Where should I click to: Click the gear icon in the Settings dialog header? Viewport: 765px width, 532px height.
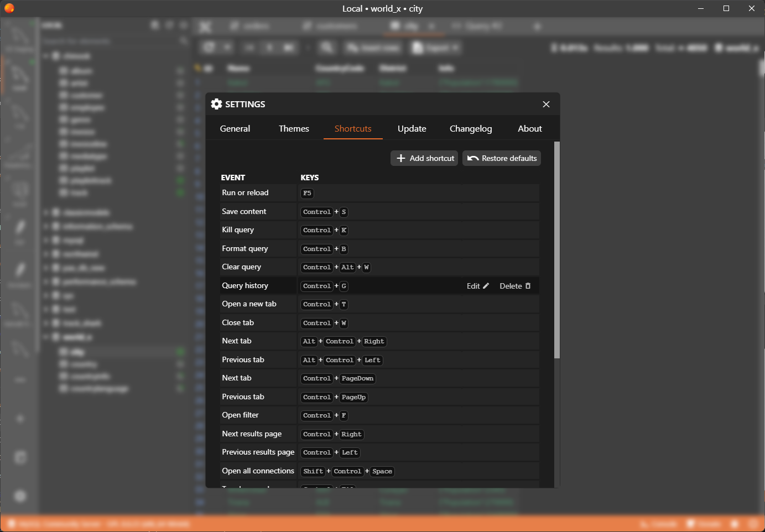(x=216, y=104)
